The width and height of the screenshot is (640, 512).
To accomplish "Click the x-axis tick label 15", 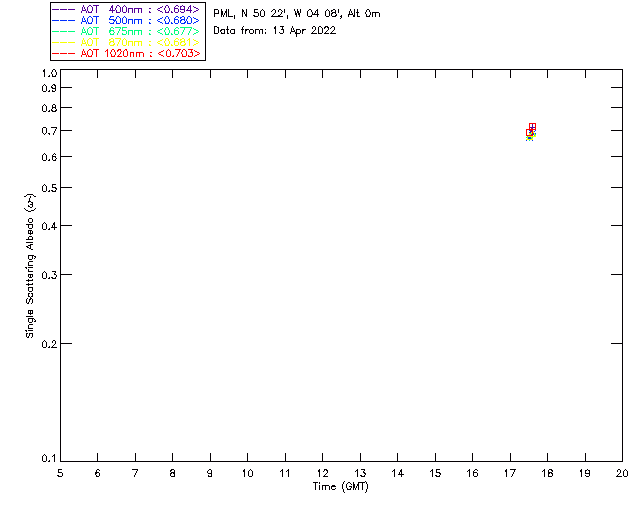I will pyautogui.click(x=435, y=473).
